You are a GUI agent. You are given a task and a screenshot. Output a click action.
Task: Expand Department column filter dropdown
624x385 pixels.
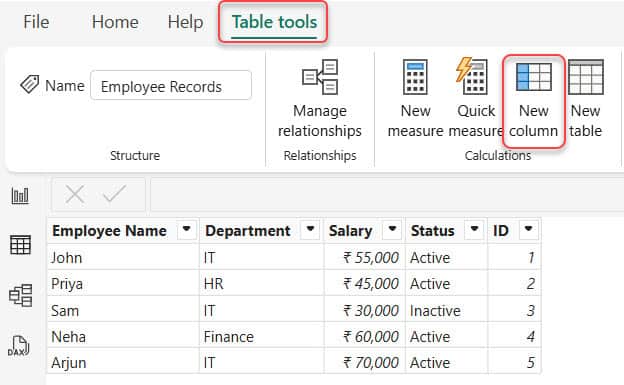coord(310,230)
